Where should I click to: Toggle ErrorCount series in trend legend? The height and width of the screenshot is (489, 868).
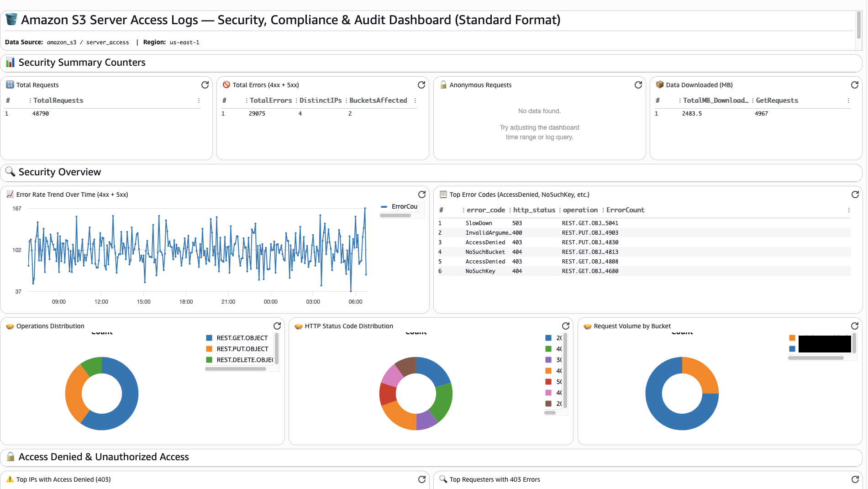pos(400,207)
